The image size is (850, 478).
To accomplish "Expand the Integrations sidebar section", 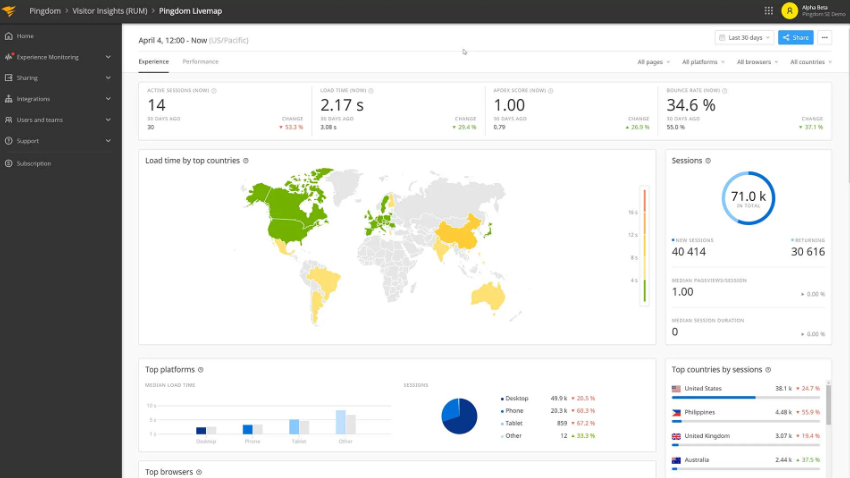I will coord(108,99).
